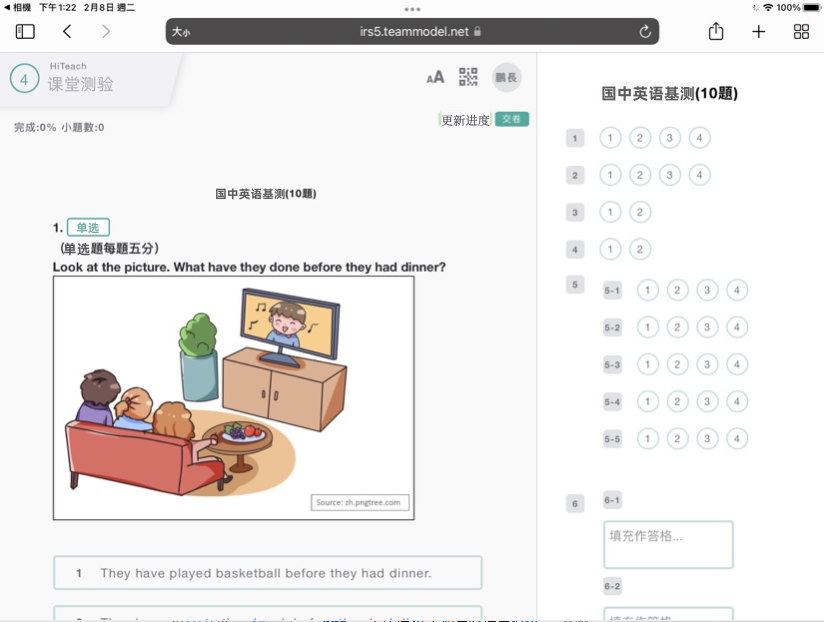Select option 1 for question 1
The height and width of the screenshot is (622, 824).
tap(610, 138)
